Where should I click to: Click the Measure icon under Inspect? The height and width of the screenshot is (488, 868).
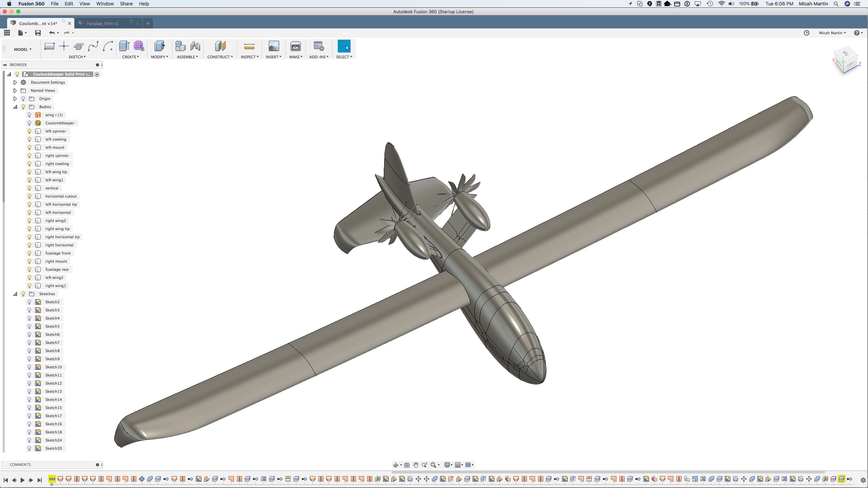pyautogui.click(x=249, y=46)
